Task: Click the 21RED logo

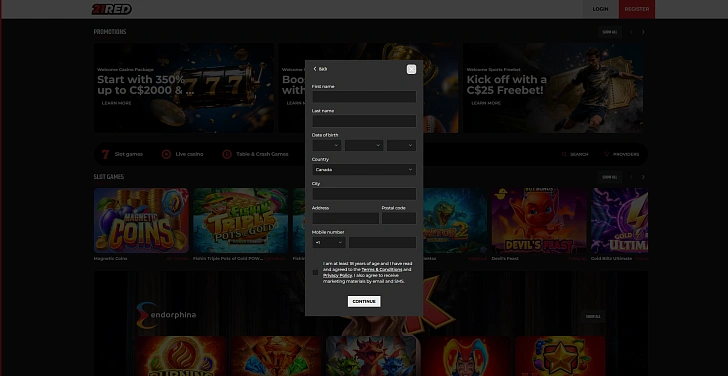Action: point(111,9)
